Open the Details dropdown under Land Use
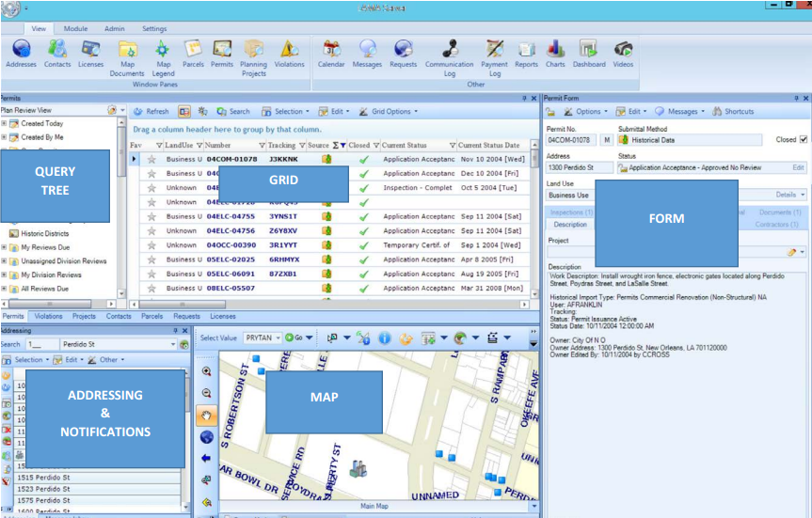 (790, 195)
